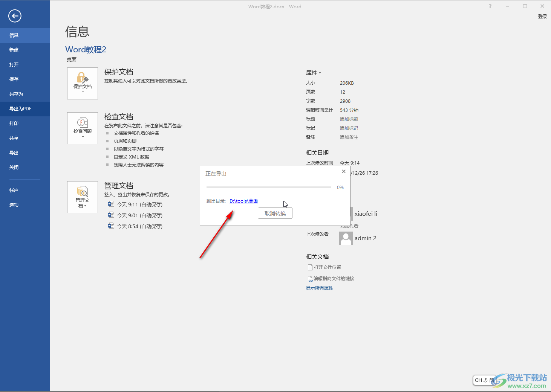This screenshot has height=392, width=551.
Task: Select 信息 in the backstage menu
Action: [x=25, y=35]
